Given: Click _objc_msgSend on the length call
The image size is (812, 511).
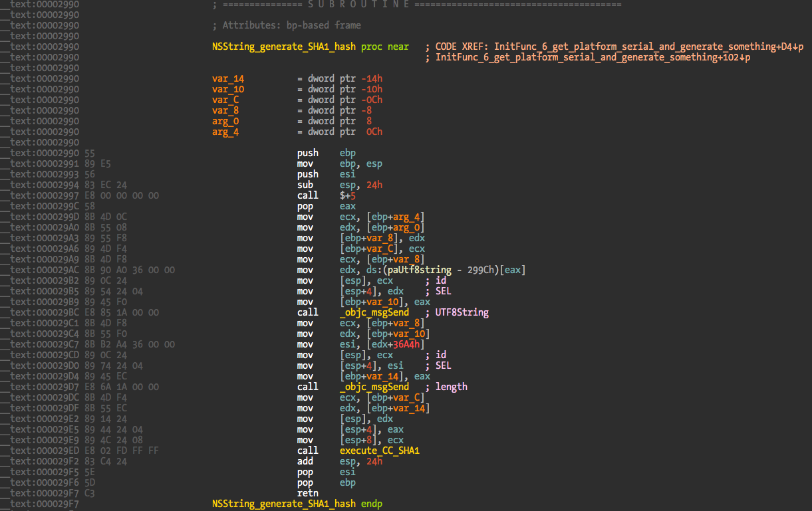Looking at the screenshot, I should [374, 387].
